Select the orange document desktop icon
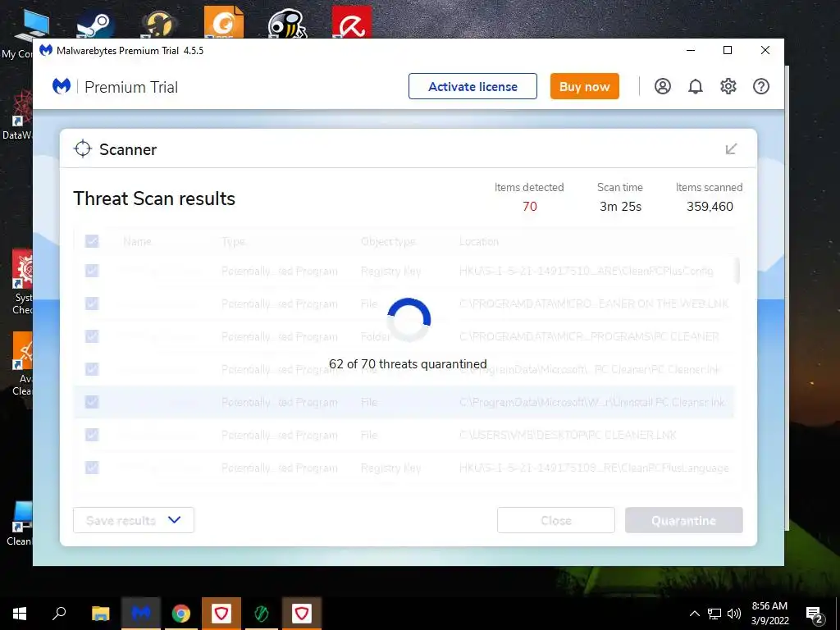Image resolution: width=840 pixels, height=630 pixels. click(x=224, y=22)
